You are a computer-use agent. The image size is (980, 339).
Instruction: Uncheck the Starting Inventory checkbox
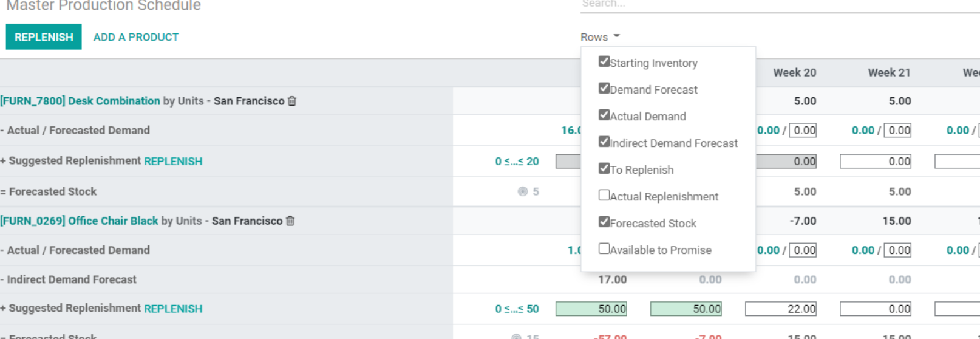(x=604, y=61)
